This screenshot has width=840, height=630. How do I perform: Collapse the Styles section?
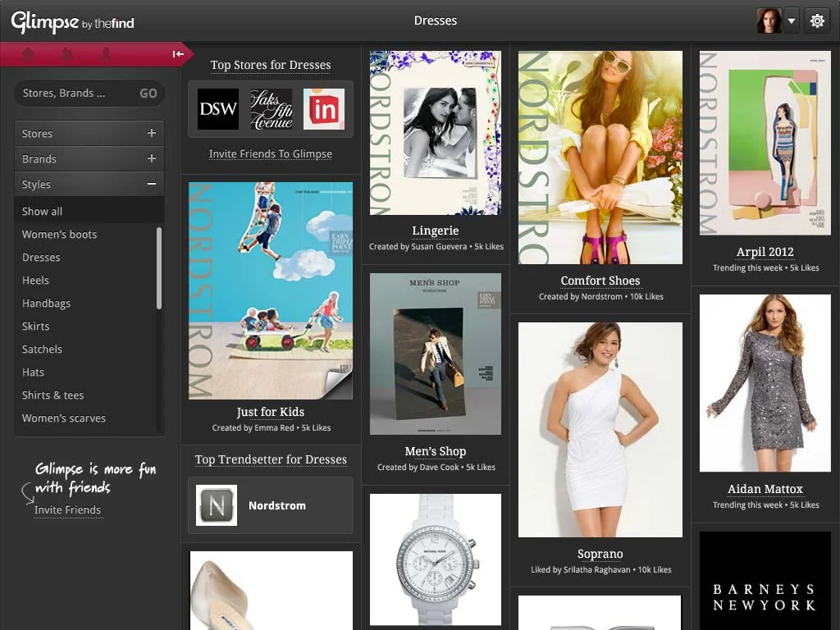pos(89,185)
